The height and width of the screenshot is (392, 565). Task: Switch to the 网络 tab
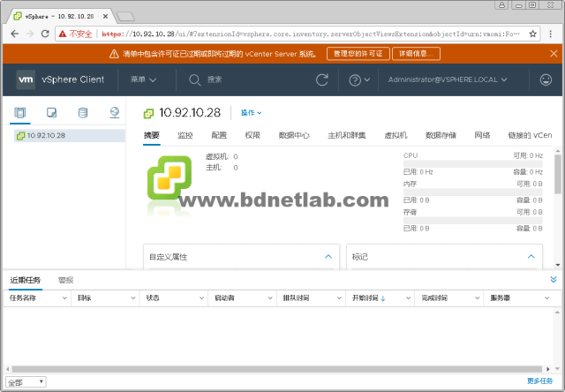(482, 135)
